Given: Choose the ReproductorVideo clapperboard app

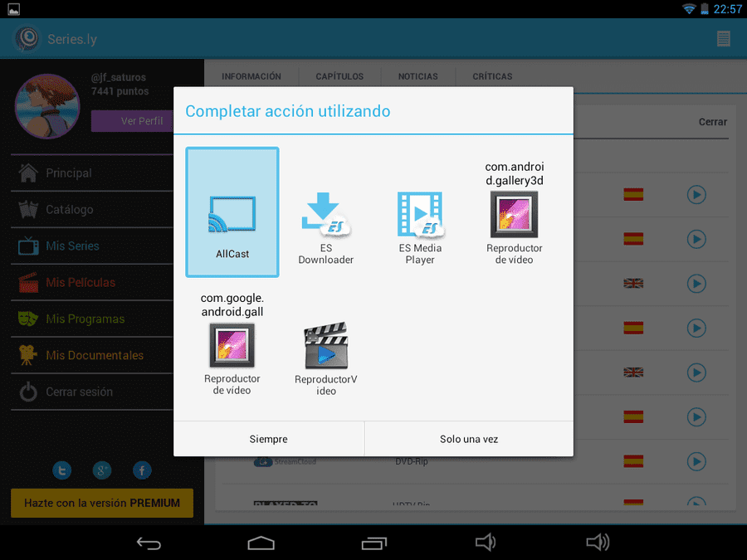Looking at the screenshot, I should click(x=326, y=358).
